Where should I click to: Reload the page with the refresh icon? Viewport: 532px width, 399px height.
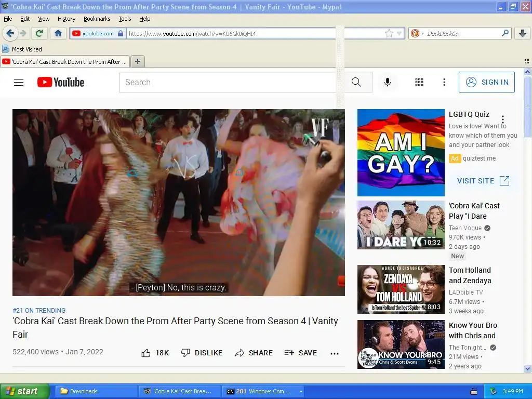39,33
